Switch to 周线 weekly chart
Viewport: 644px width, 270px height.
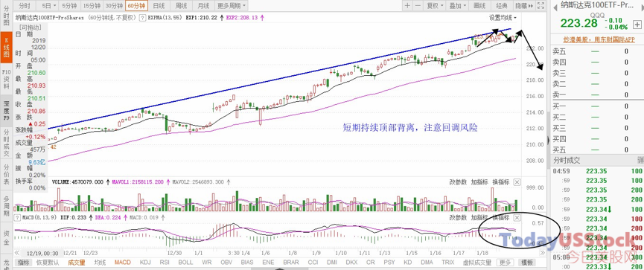[x=181, y=6]
